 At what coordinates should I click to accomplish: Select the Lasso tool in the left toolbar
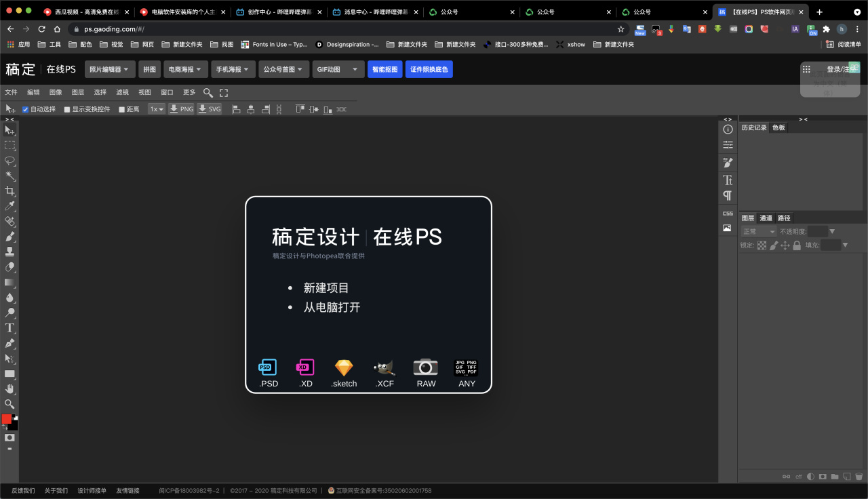pos(10,161)
